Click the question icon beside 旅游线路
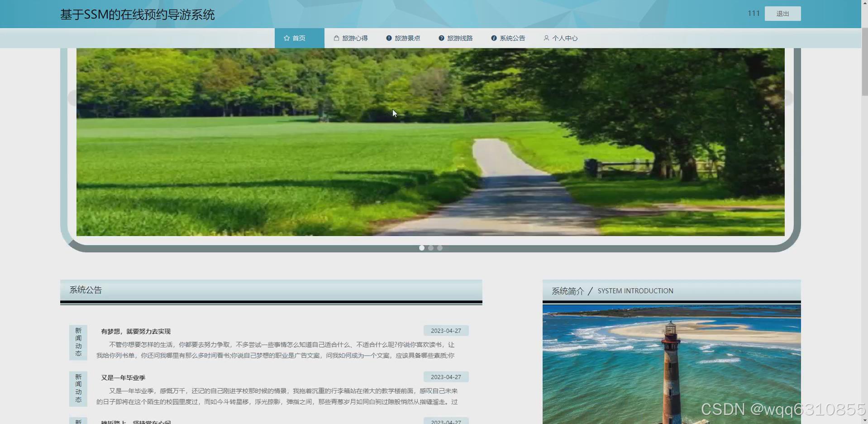Image resolution: width=868 pixels, height=424 pixels. (441, 38)
